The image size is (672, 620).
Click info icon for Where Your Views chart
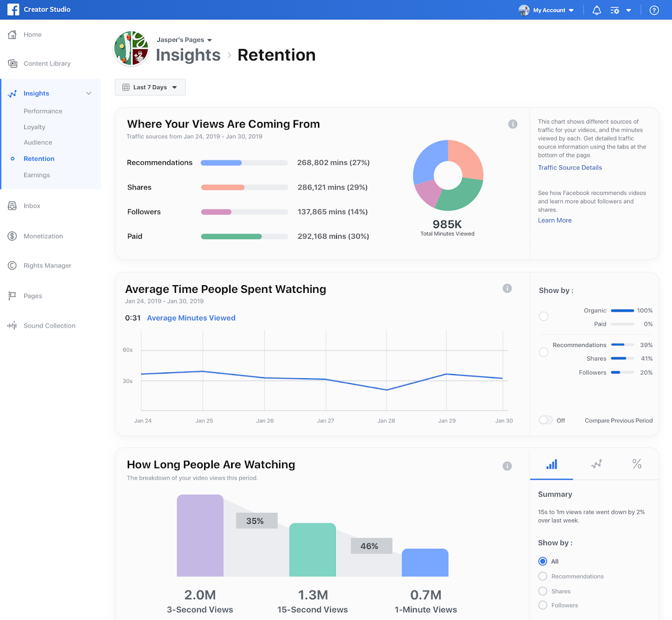pos(513,124)
